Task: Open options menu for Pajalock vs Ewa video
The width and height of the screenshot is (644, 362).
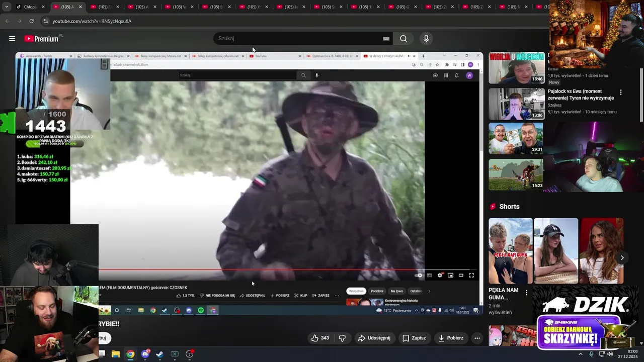Action: [620, 93]
